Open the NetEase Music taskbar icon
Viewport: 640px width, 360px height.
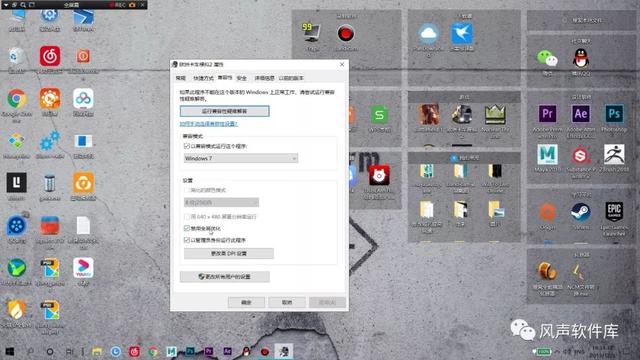click(x=134, y=351)
